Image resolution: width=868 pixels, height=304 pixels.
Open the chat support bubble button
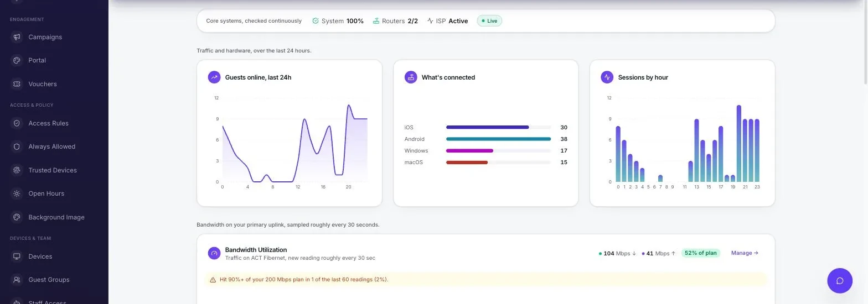840,281
